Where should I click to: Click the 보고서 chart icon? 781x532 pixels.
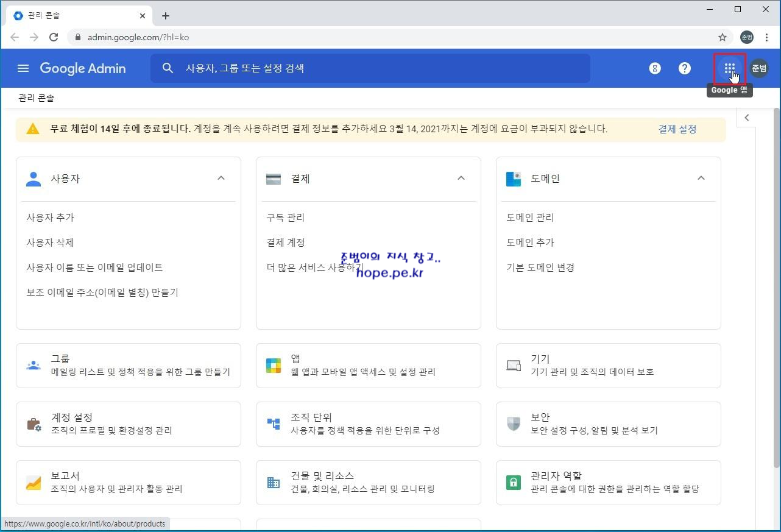click(34, 483)
